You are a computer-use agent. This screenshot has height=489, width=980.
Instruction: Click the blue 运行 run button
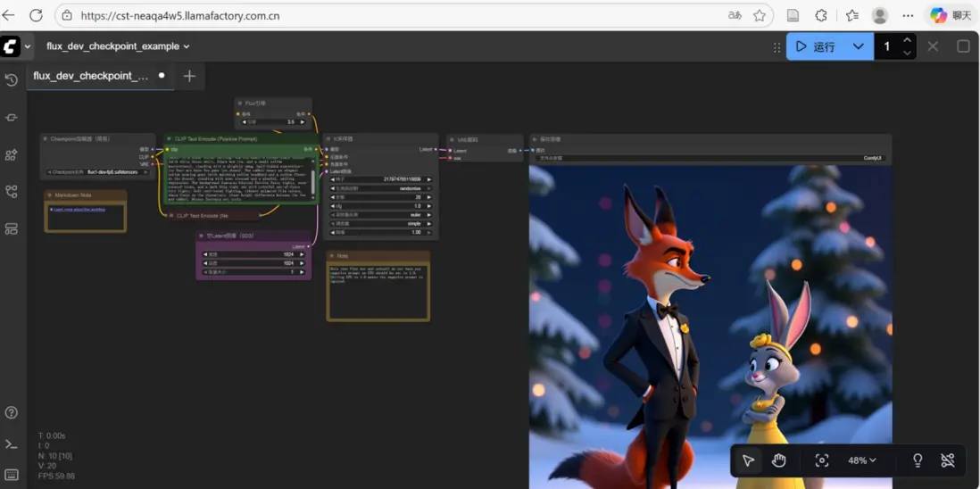click(816, 46)
